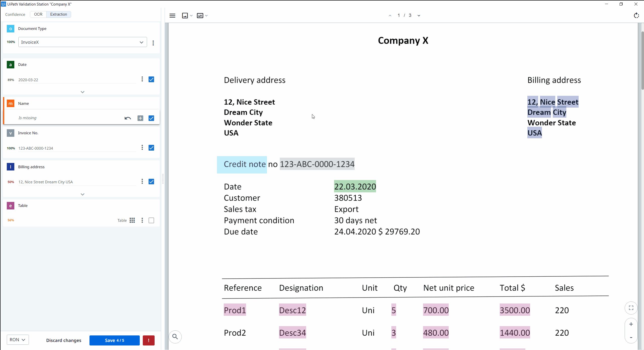Open the table grid editor icon
Viewport: 644px width, 350px height.
tap(132, 221)
